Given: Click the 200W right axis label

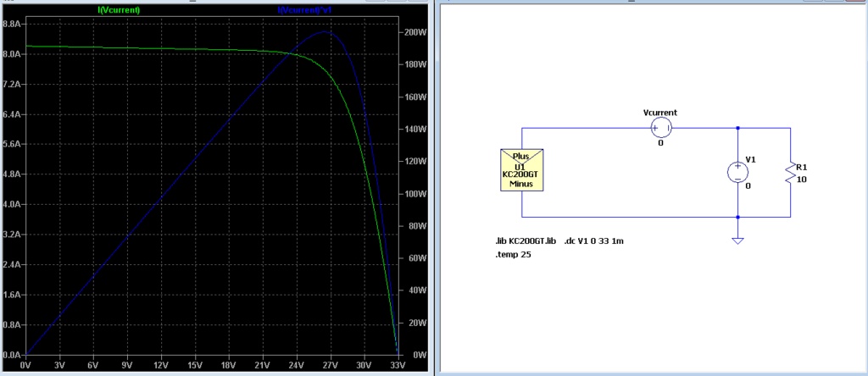Looking at the screenshot, I should (415, 32).
